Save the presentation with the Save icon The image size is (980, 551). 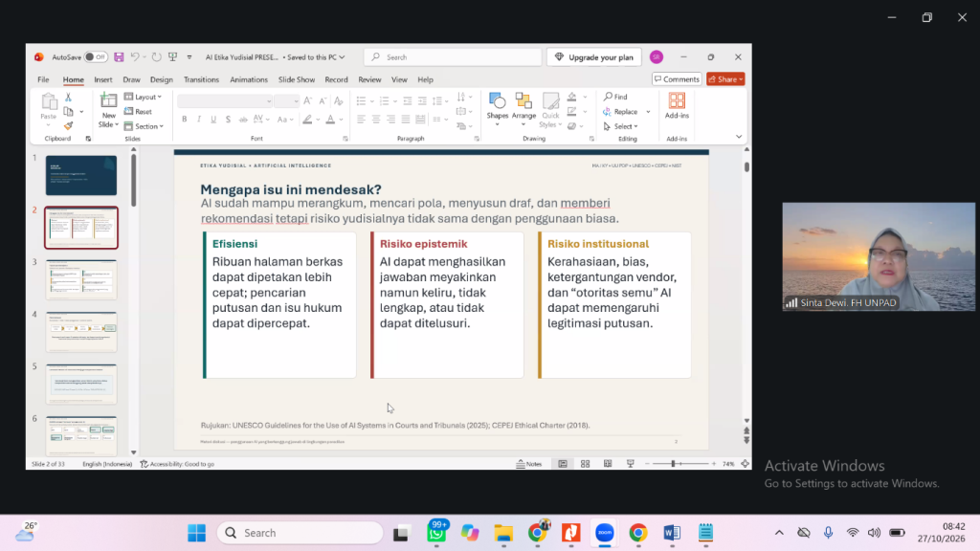(x=119, y=56)
